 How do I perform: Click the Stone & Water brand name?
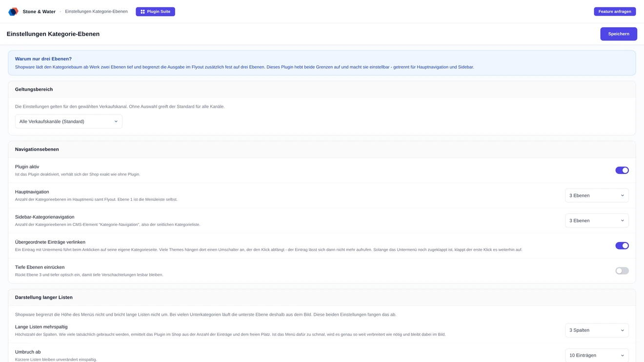tap(39, 12)
